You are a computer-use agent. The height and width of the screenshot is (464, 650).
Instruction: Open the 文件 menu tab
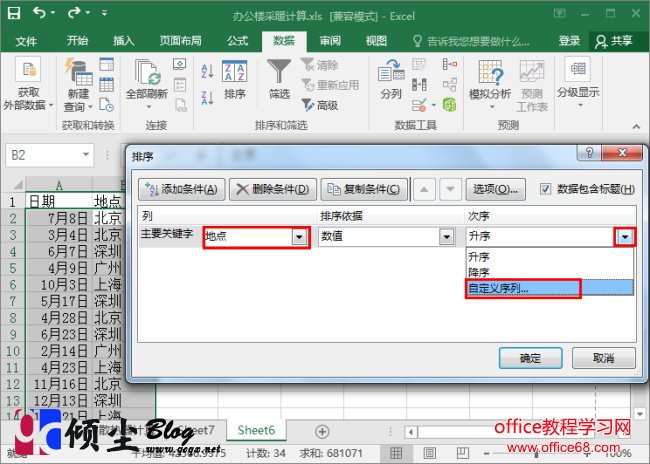[x=27, y=41]
